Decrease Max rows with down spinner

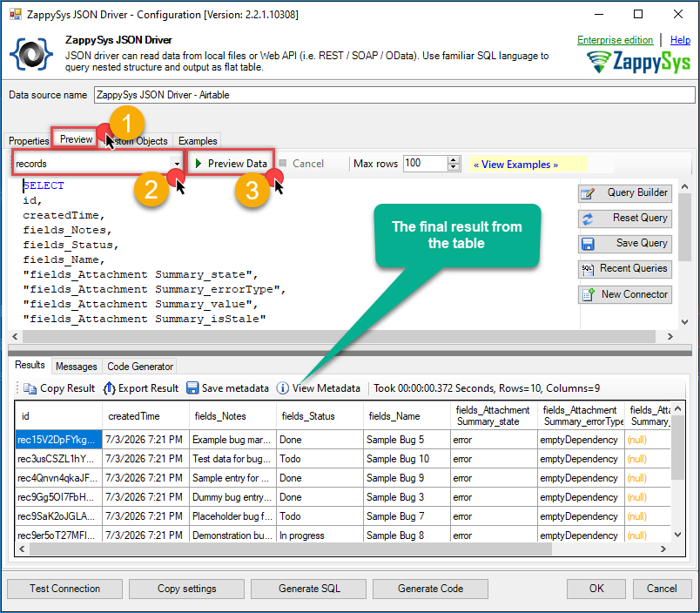(454, 167)
